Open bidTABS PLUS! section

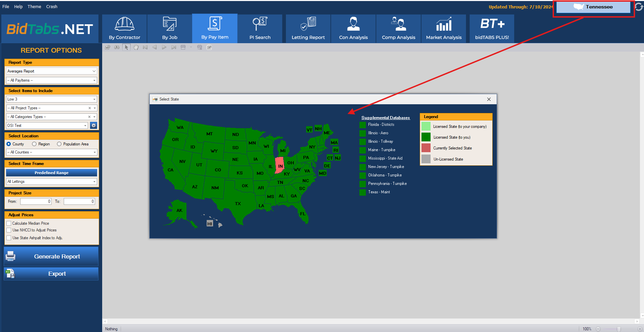[492, 28]
